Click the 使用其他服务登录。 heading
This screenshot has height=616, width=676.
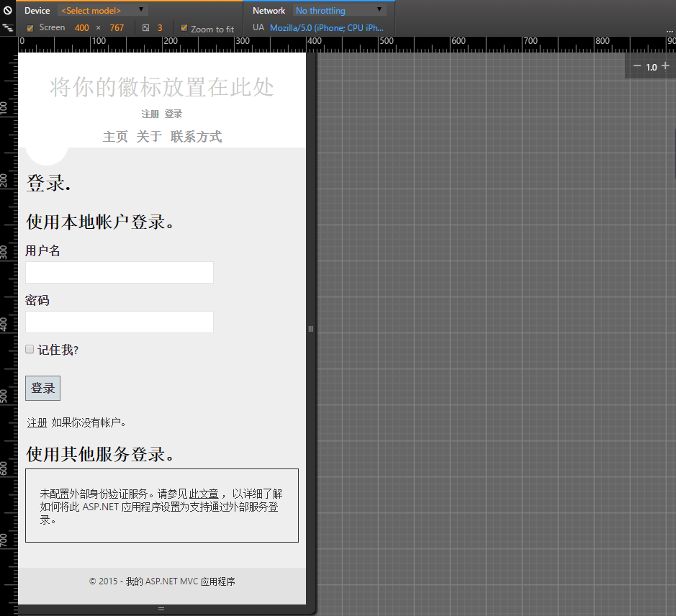pos(99,454)
